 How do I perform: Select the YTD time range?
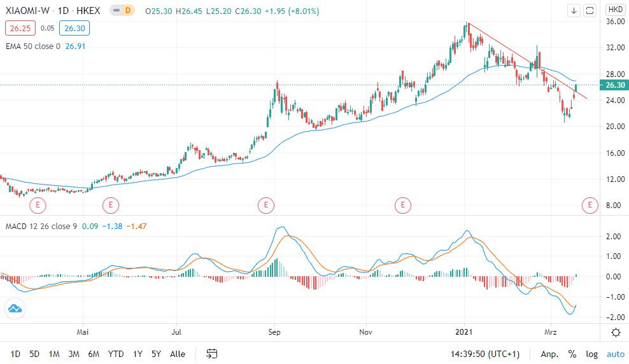click(116, 354)
